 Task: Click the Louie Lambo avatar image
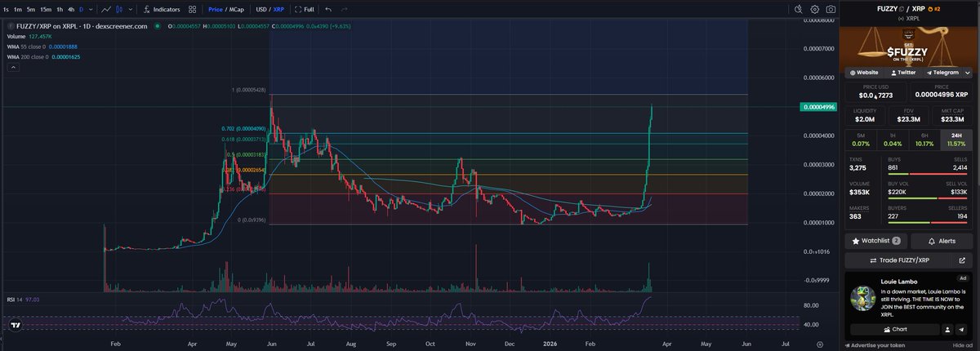[863, 297]
